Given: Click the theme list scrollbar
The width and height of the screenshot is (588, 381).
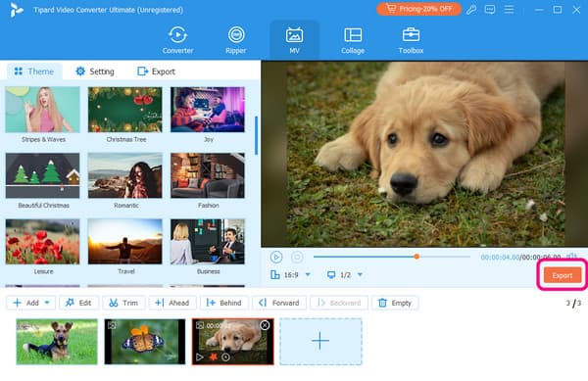Looking at the screenshot, I should click(256, 135).
